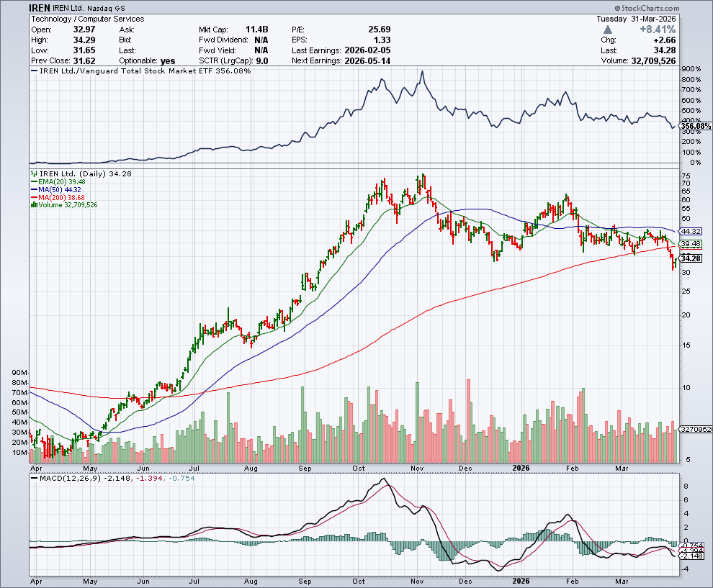Viewport: 713px width, 588px height.
Task: Click the Chg value +2.66
Action: click(x=664, y=40)
